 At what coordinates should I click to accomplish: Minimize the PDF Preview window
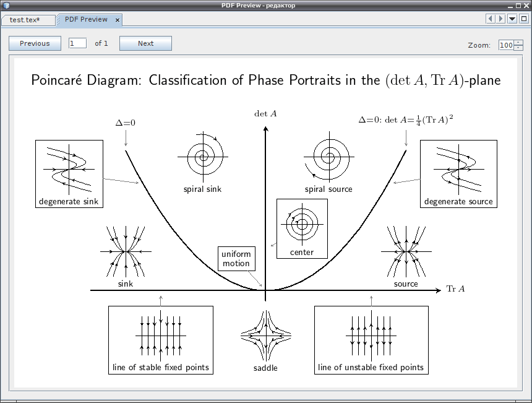pyautogui.click(x=510, y=6)
